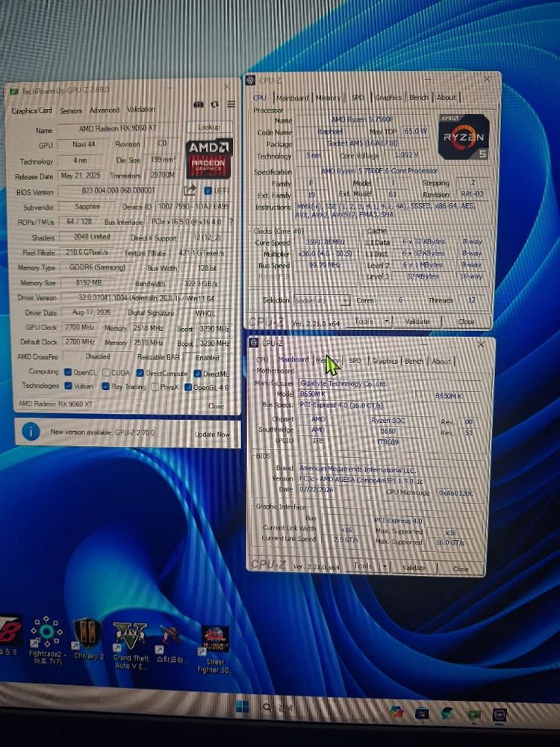This screenshot has width=560, height=747.
Task: Click the GPU-Z refresh icon
Action: (215, 105)
